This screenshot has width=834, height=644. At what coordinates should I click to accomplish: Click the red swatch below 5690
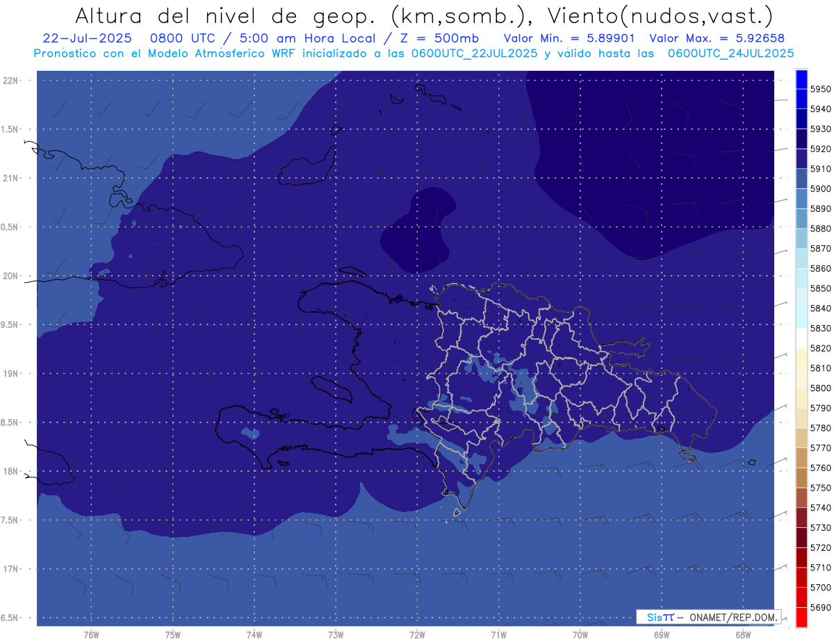tap(801, 617)
